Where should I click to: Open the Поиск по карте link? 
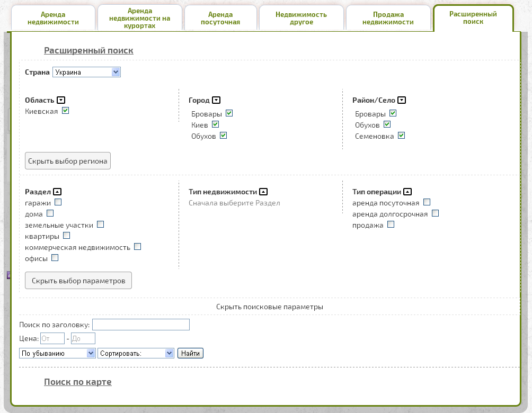click(78, 382)
